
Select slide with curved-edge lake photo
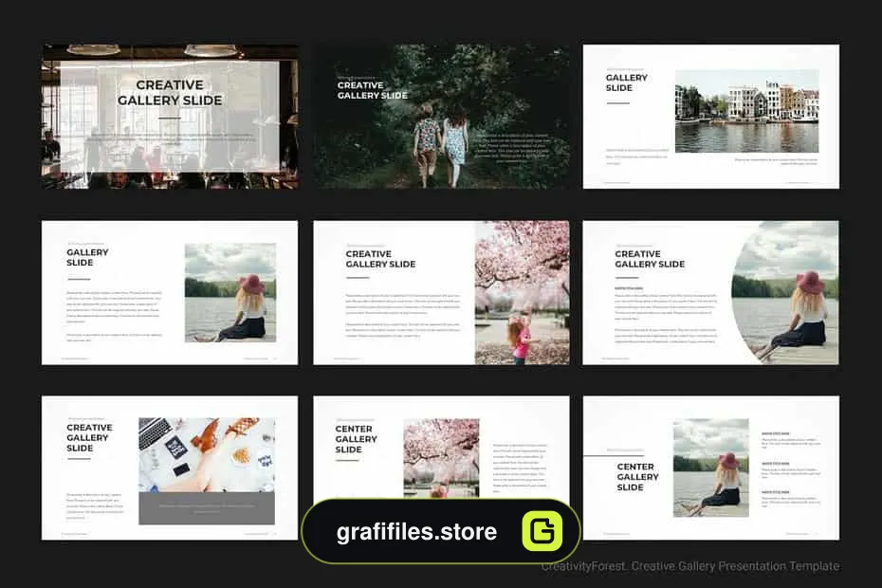(x=711, y=293)
